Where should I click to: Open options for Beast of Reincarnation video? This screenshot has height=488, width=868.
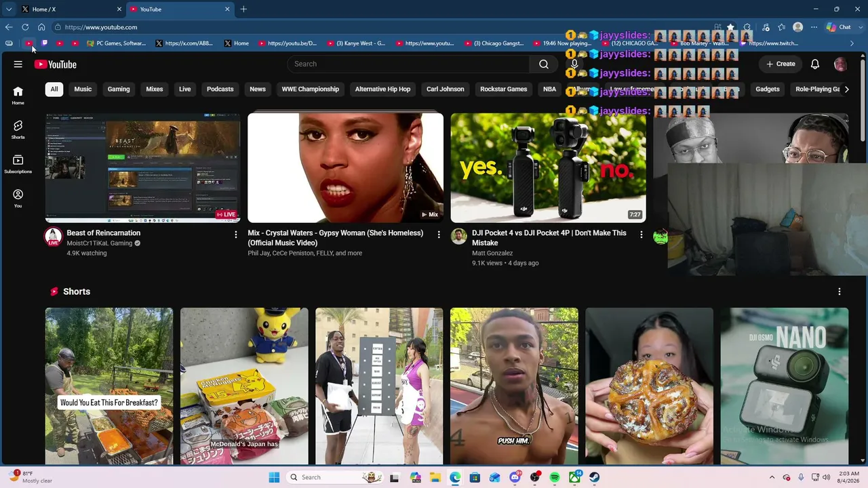click(236, 235)
